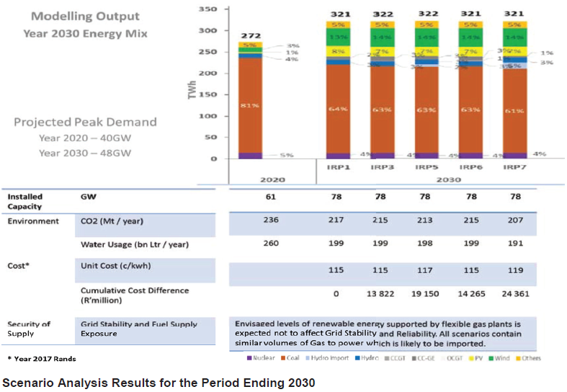Image resolution: width=567 pixels, height=392 pixels.
Task: Select the Hydro Import legend swatch
Action: (x=308, y=358)
